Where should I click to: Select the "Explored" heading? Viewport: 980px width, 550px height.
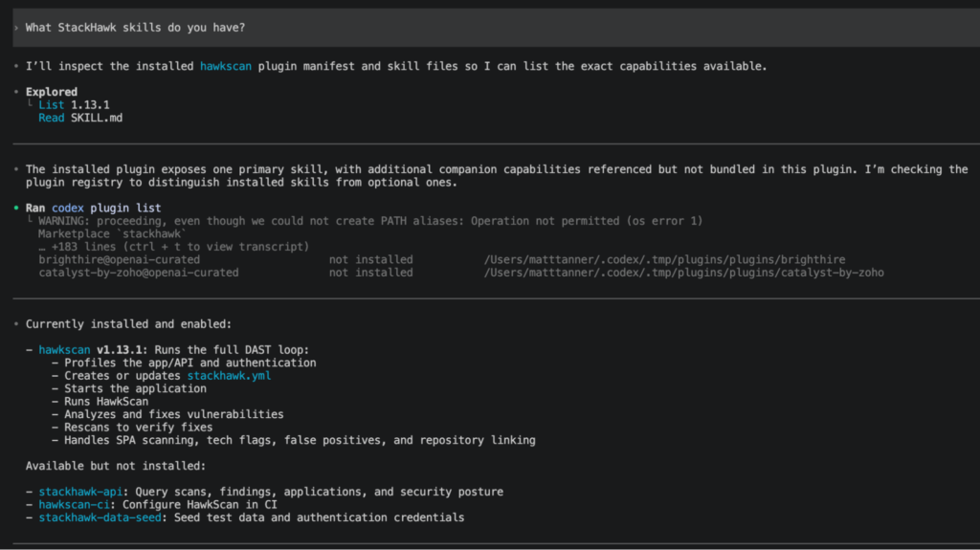click(52, 92)
